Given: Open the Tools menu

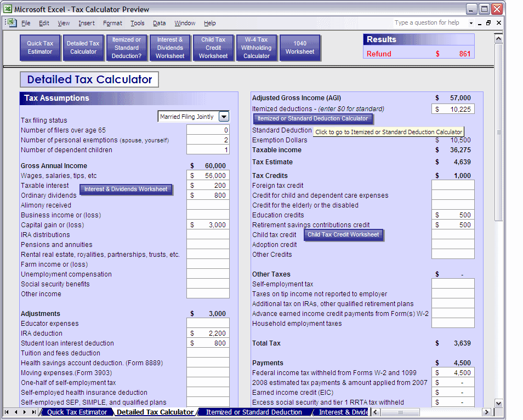Looking at the screenshot, I should (138, 23).
